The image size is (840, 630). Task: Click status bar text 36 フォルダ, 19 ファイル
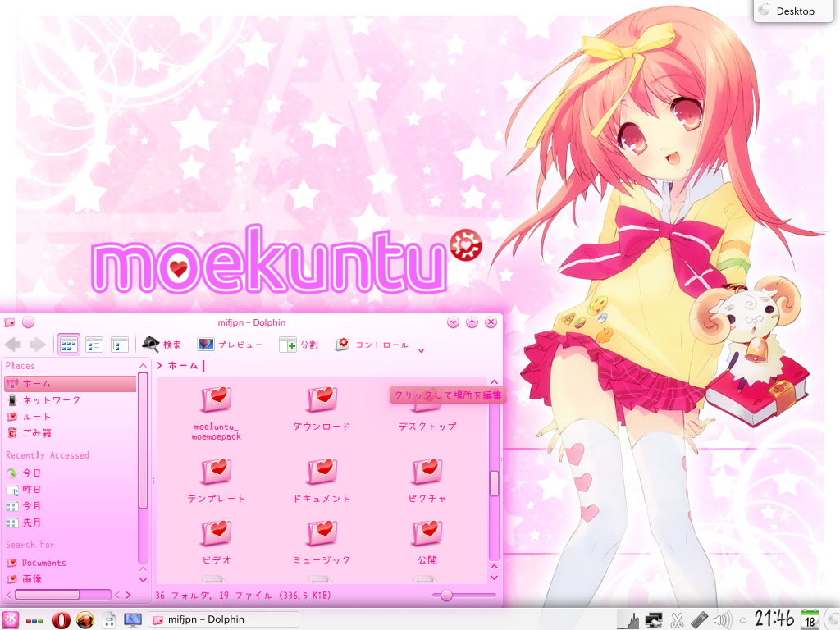coord(243,596)
